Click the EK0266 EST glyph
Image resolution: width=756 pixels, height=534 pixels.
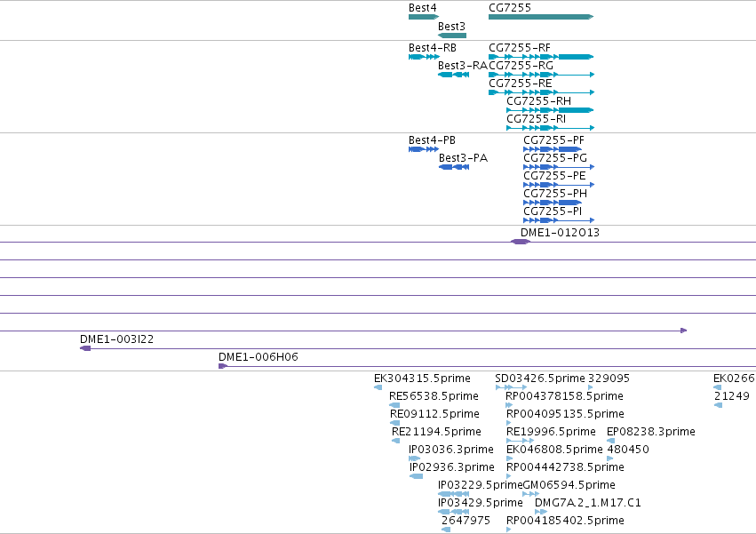[x=718, y=387]
